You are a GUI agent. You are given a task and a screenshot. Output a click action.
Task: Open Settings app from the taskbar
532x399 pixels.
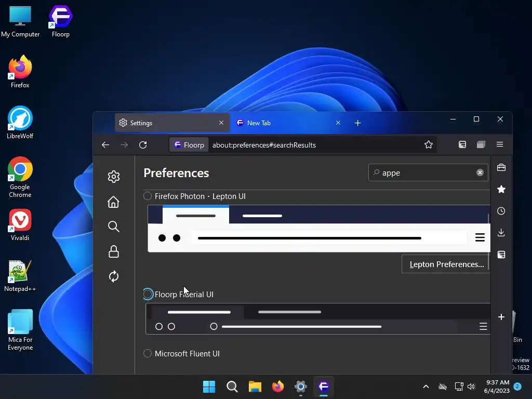pyautogui.click(x=301, y=387)
